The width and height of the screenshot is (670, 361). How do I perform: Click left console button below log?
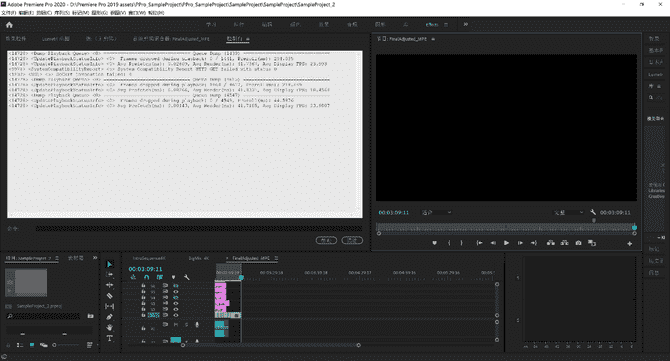pyautogui.click(x=326, y=240)
